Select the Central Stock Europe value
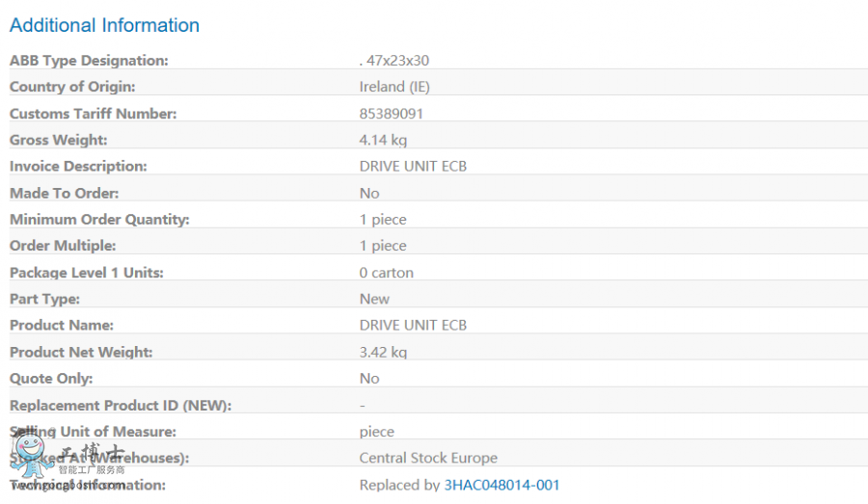 coord(428,458)
